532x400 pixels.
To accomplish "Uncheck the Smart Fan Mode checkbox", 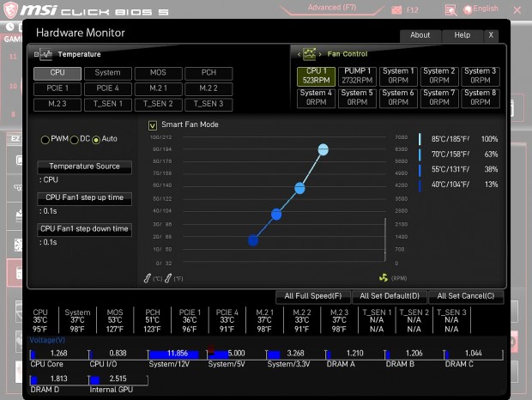I will pyautogui.click(x=153, y=125).
